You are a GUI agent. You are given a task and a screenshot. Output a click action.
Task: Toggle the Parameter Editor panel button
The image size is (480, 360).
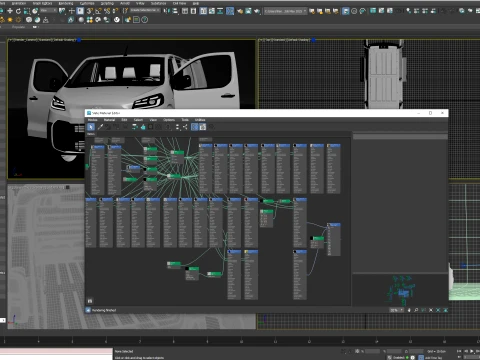(x=203, y=127)
